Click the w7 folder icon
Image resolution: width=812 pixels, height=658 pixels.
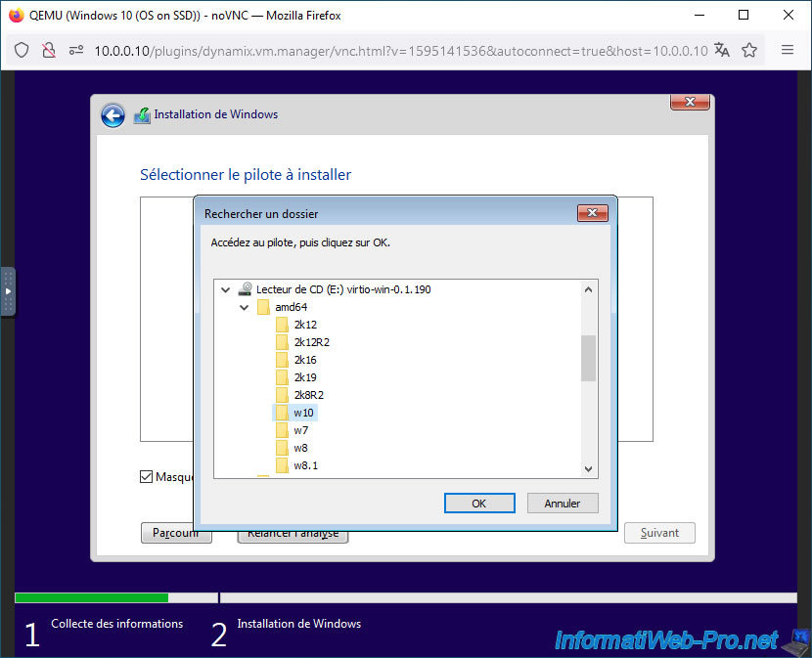[282, 430]
